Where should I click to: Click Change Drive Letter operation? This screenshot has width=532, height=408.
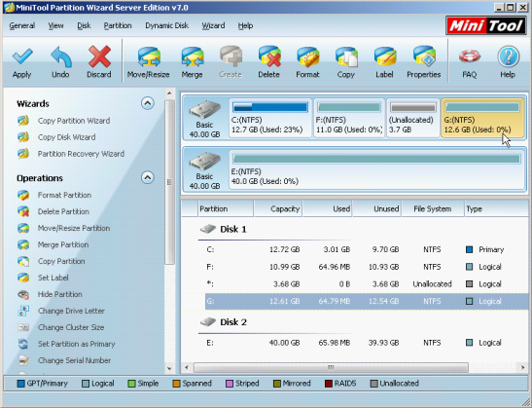71,311
